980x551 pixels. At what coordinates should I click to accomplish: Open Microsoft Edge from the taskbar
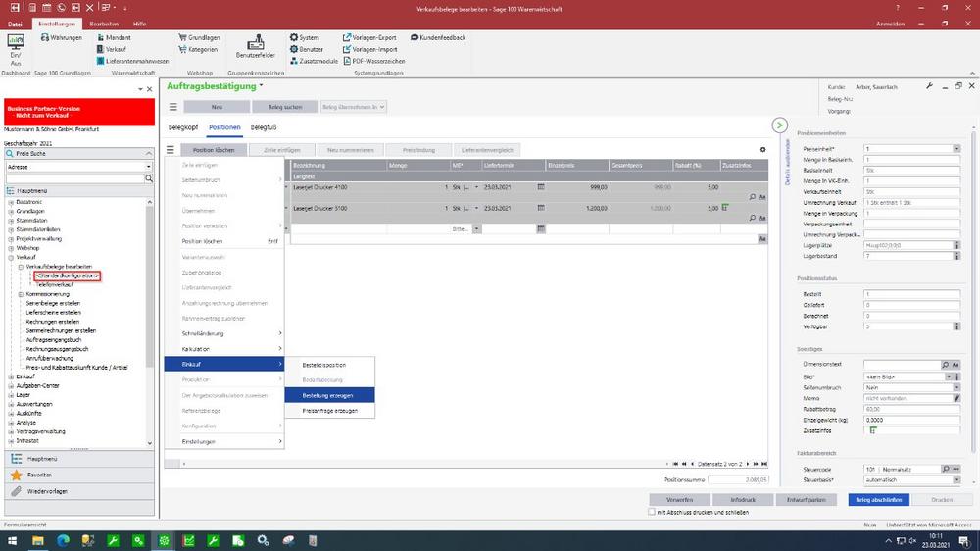pos(64,540)
